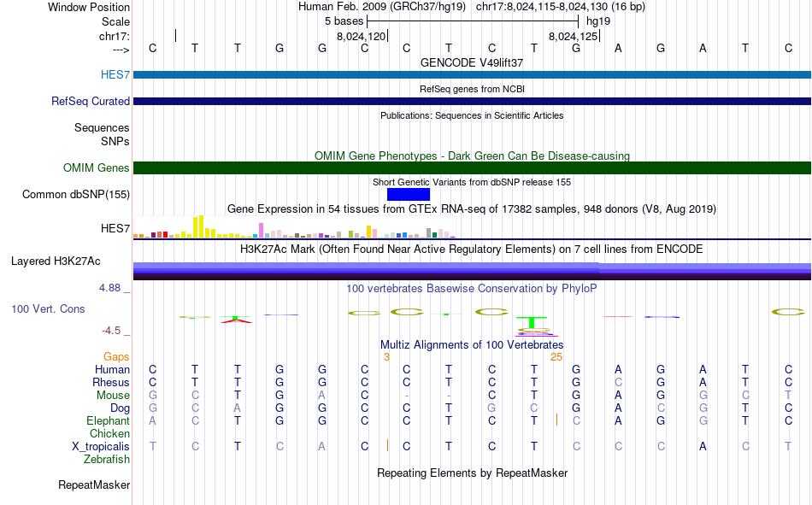Select the Elephant species row label
The height and width of the screenshot is (505, 812).
pos(108,420)
